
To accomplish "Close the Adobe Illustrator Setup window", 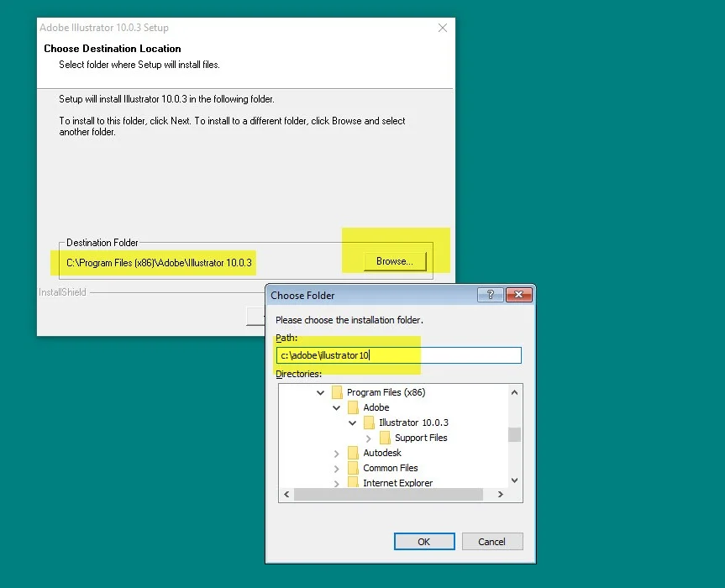I will click(443, 28).
